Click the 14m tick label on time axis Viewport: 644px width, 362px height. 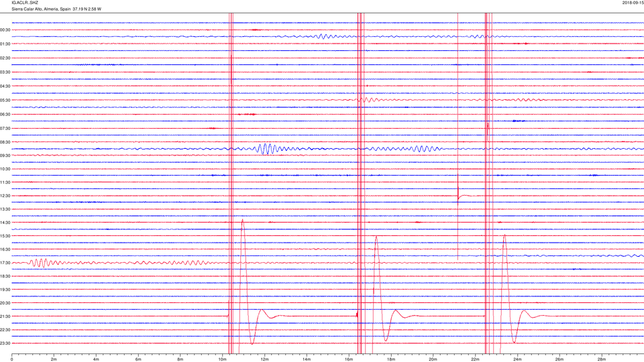(x=307, y=359)
